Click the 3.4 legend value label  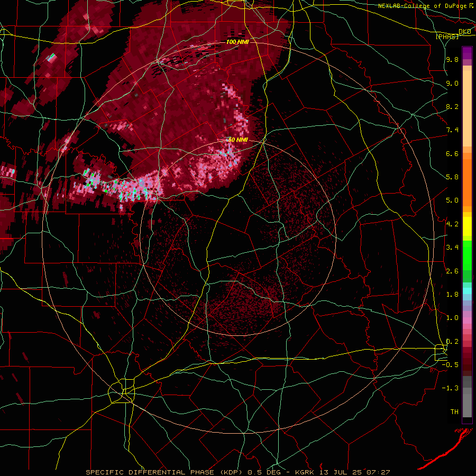click(452, 248)
